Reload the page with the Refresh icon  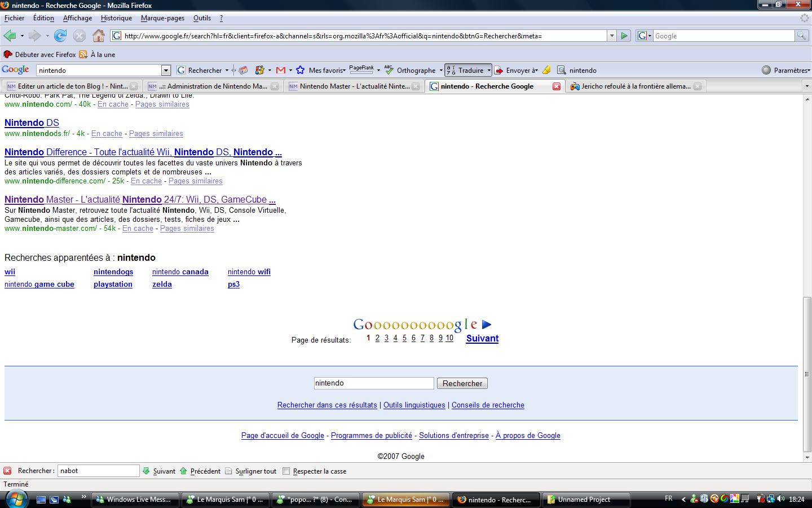[x=60, y=36]
